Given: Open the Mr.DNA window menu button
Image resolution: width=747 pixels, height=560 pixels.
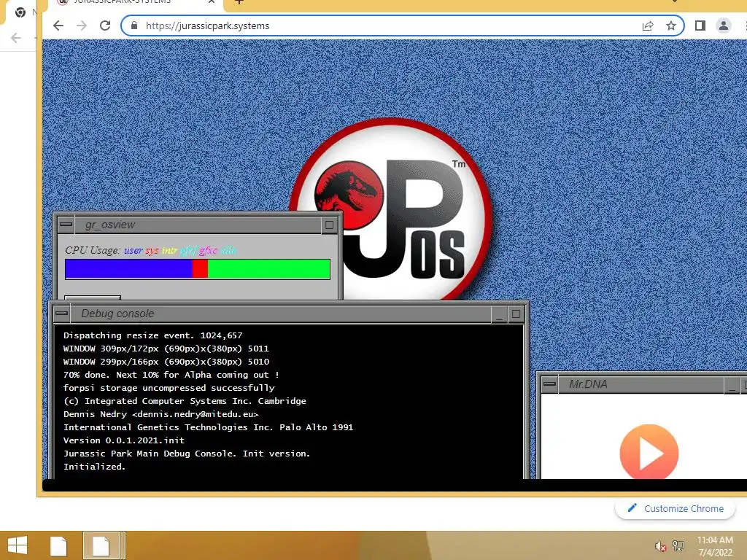Looking at the screenshot, I should pos(549,384).
